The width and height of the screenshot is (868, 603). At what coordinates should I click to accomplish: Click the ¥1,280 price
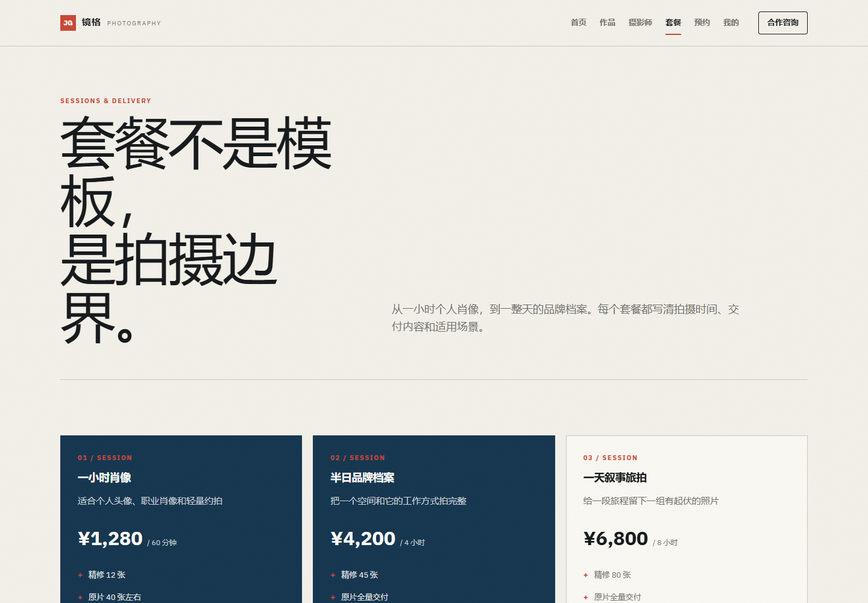[110, 538]
